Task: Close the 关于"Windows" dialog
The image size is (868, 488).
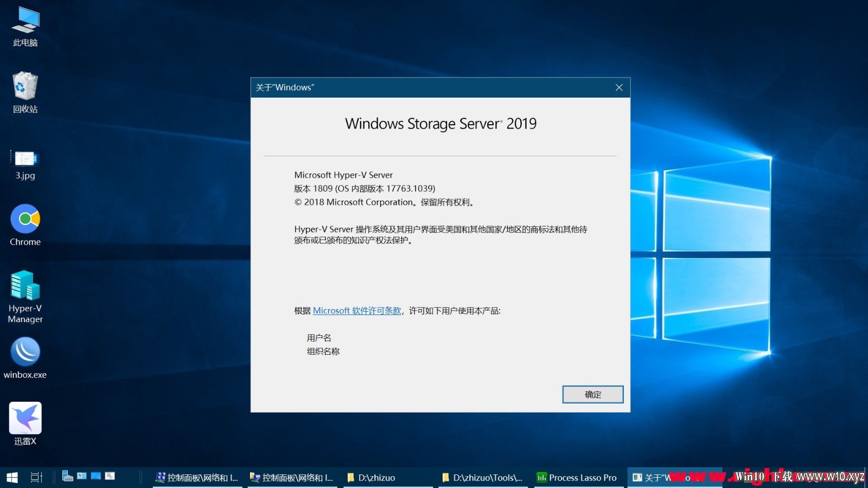Action: click(x=619, y=87)
